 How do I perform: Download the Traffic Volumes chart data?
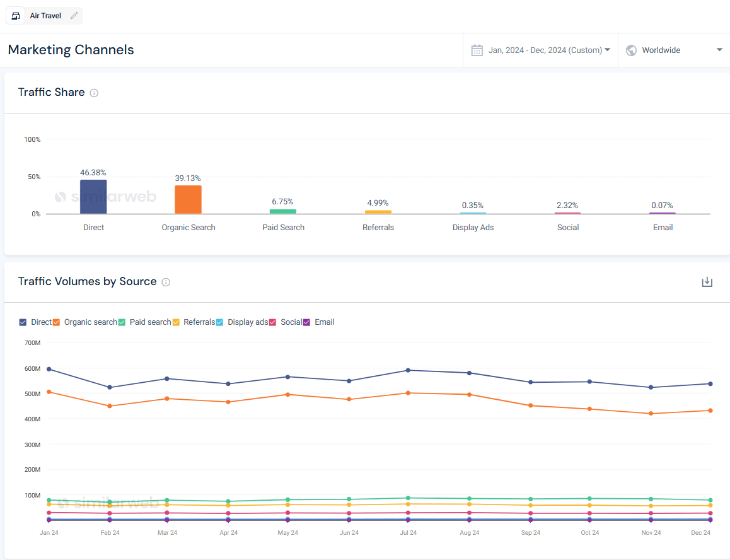point(707,282)
